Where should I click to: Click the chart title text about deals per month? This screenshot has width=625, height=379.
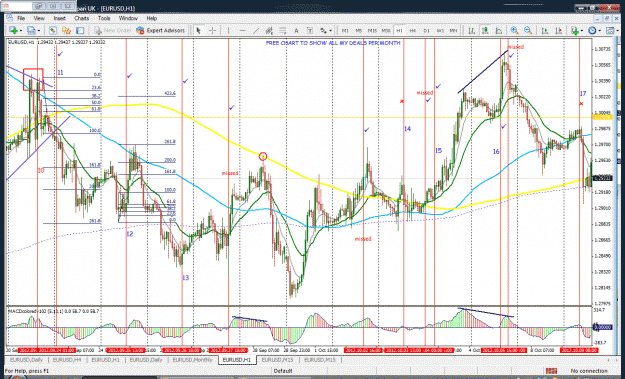333,43
